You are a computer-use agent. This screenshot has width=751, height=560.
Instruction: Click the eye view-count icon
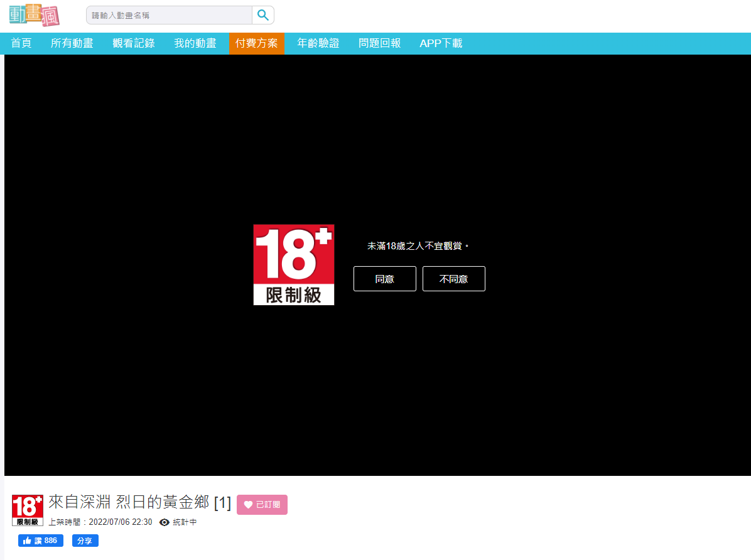(165, 522)
